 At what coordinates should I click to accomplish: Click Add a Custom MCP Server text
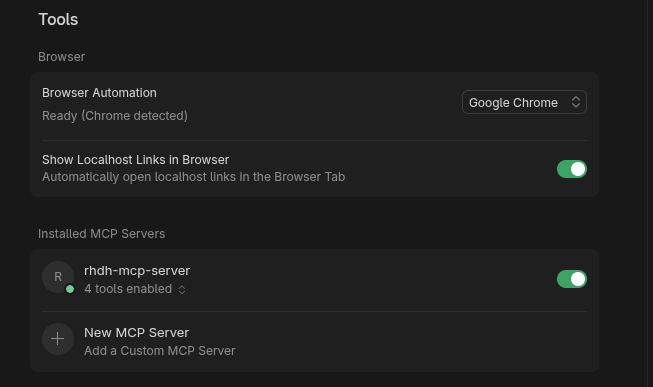160,351
